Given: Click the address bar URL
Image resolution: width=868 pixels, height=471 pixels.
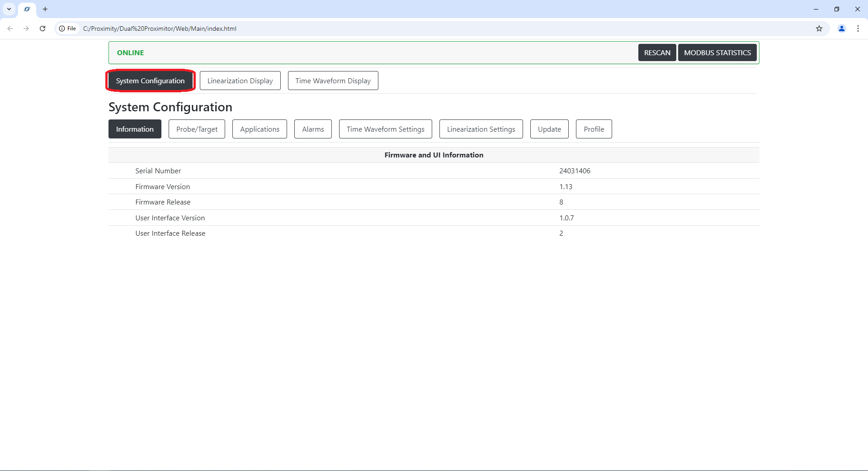Looking at the screenshot, I should pos(160,29).
